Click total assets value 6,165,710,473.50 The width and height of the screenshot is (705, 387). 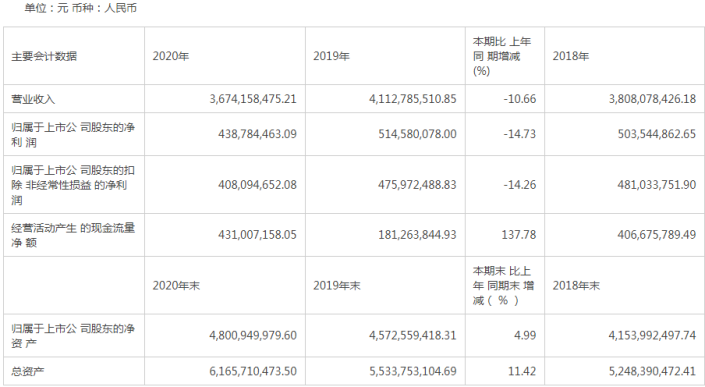click(x=253, y=371)
